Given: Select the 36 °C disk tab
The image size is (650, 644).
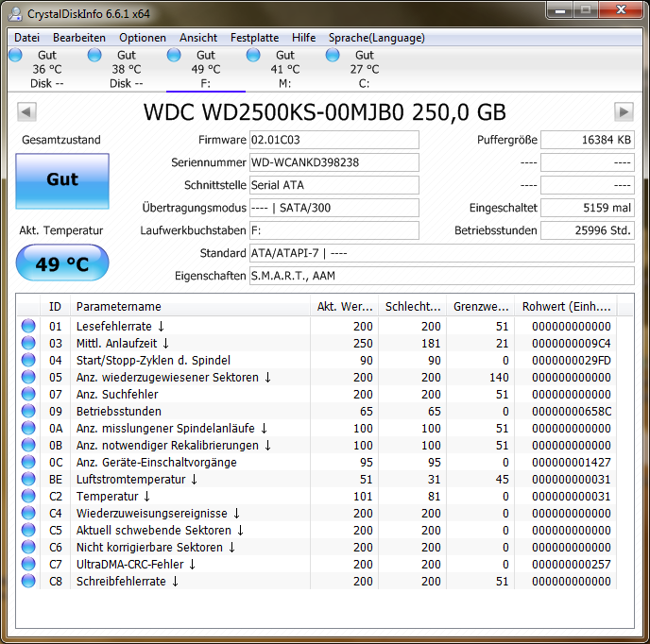Looking at the screenshot, I should tap(47, 69).
